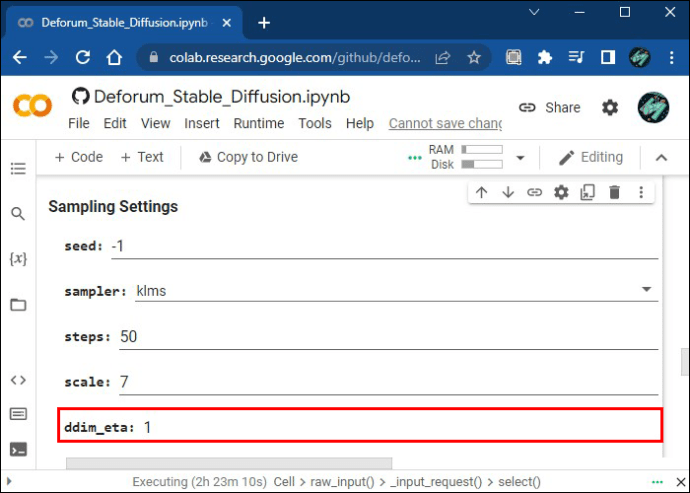690x493 pixels.
Task: Open Colab settings gear in header
Action: [610, 107]
